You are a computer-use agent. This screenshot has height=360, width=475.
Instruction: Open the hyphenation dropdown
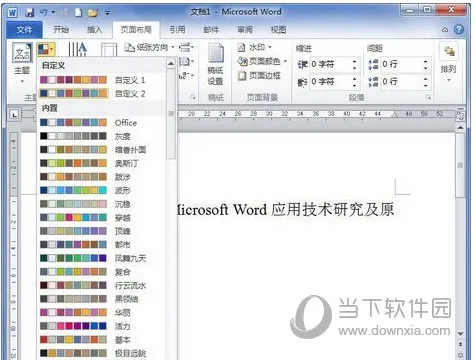click(x=186, y=76)
